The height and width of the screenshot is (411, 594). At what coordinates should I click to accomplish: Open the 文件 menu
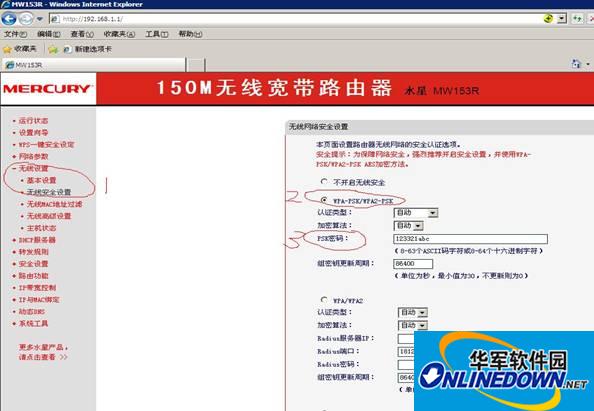click(16, 34)
